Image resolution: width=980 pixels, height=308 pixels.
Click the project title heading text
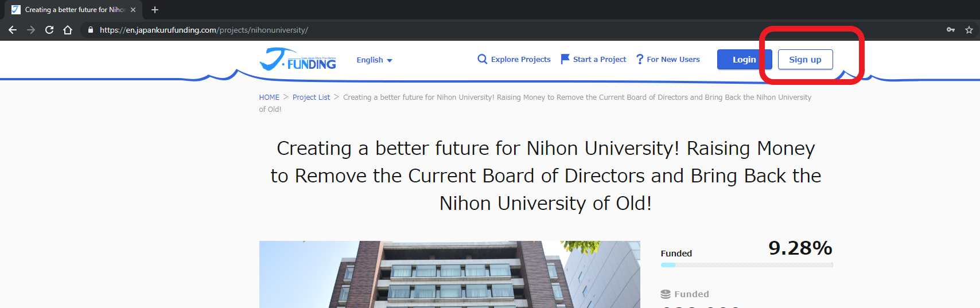546,176
